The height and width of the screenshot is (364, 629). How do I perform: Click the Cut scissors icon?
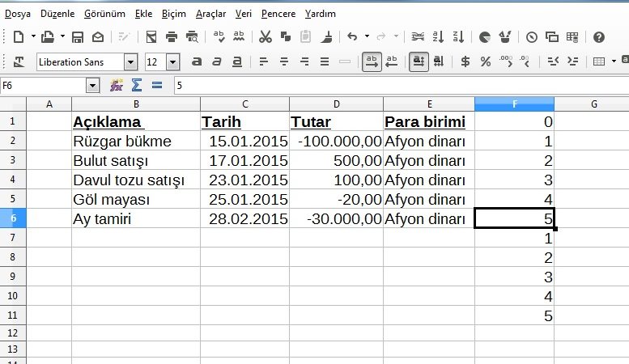pyautogui.click(x=265, y=36)
